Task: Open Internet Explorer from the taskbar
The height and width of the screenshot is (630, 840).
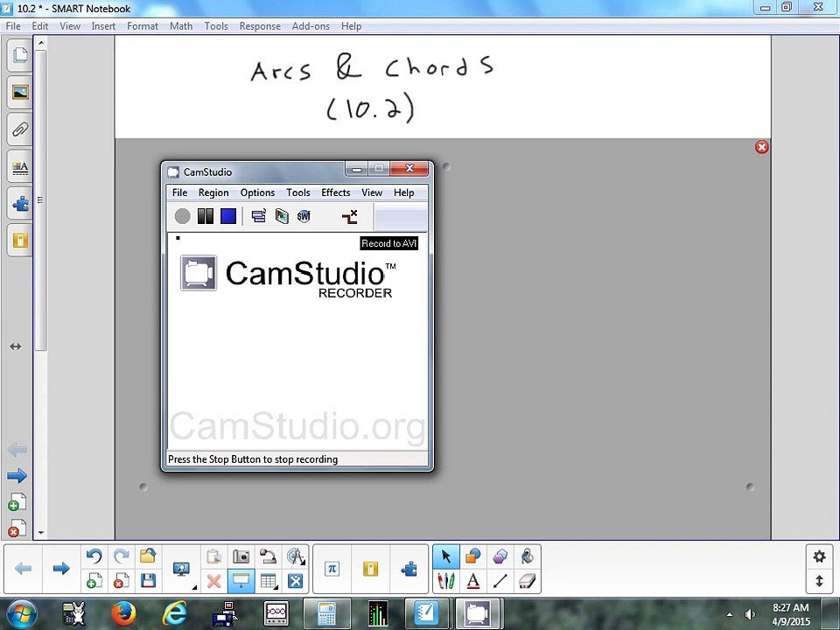Action: (x=175, y=614)
